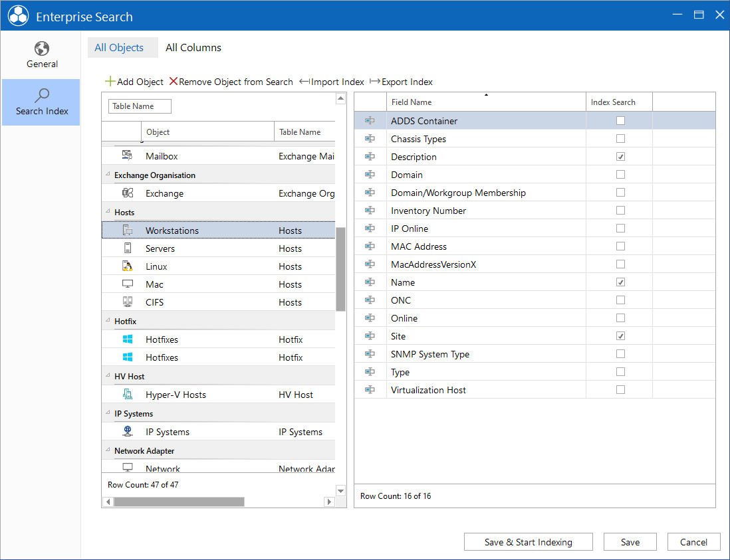This screenshot has height=560, width=730.
Task: Collapse the IP Systems group
Action: (x=108, y=413)
